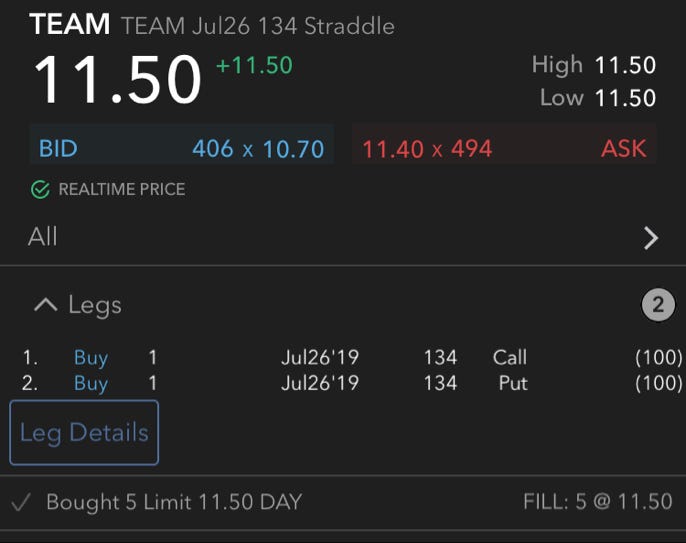Tap the High 11.50 value
The width and height of the screenshot is (686, 543).
(x=625, y=65)
